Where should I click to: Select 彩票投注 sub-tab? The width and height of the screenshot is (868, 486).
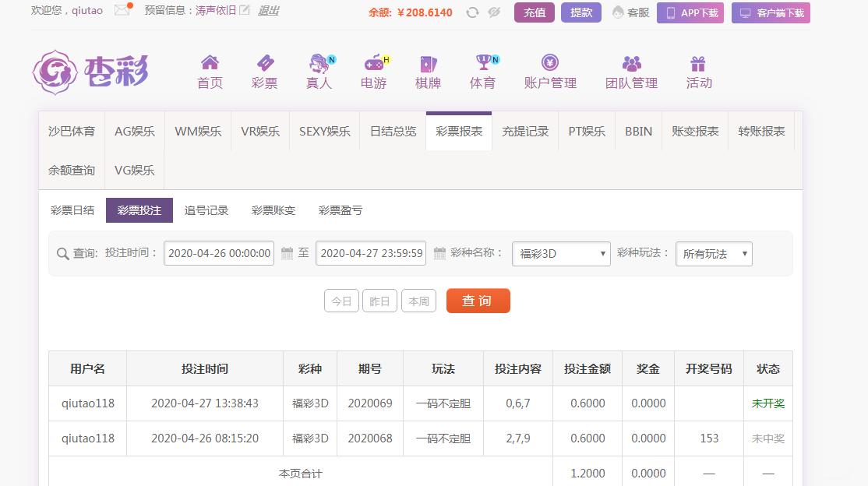pyautogui.click(x=139, y=210)
